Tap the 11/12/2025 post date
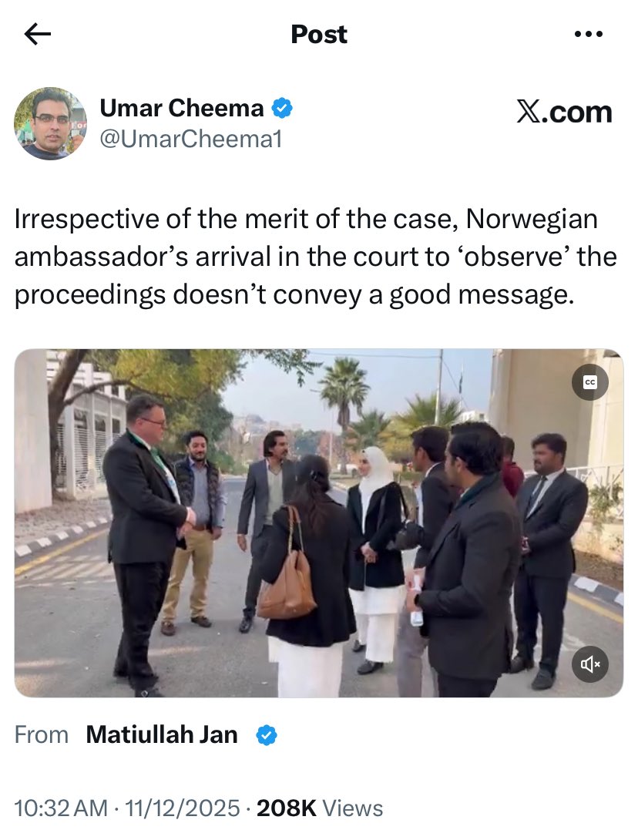 (x=182, y=808)
